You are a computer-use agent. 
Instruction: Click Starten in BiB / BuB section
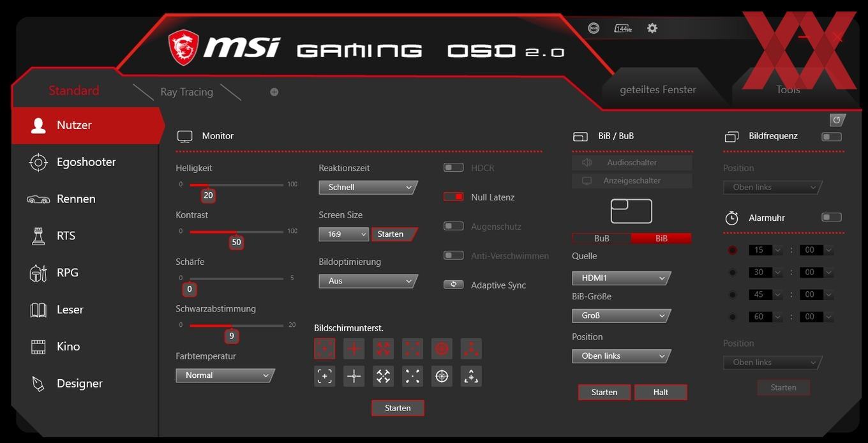(604, 392)
